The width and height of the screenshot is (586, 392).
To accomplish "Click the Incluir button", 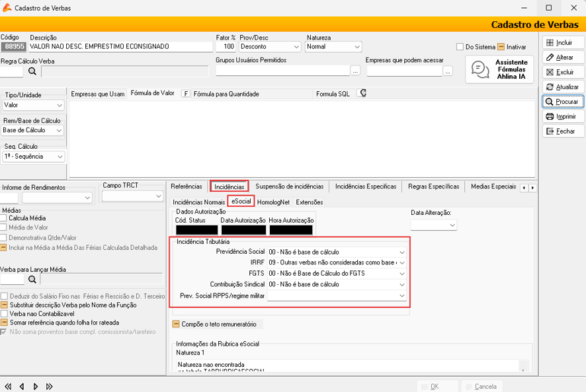I will coord(563,42).
